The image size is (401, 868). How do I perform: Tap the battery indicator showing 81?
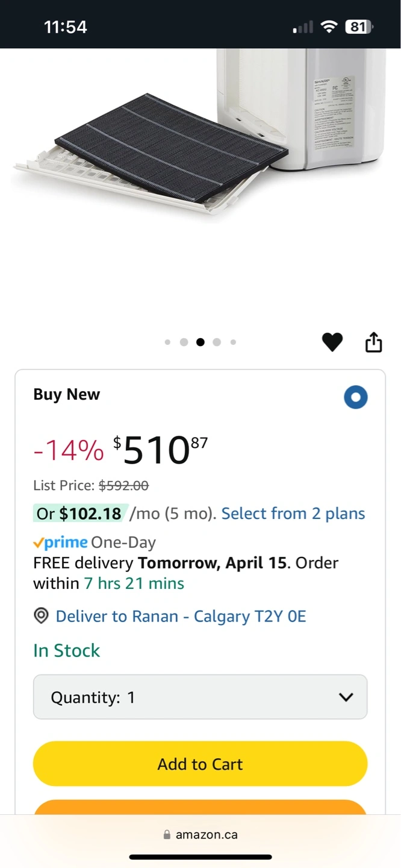[359, 27]
